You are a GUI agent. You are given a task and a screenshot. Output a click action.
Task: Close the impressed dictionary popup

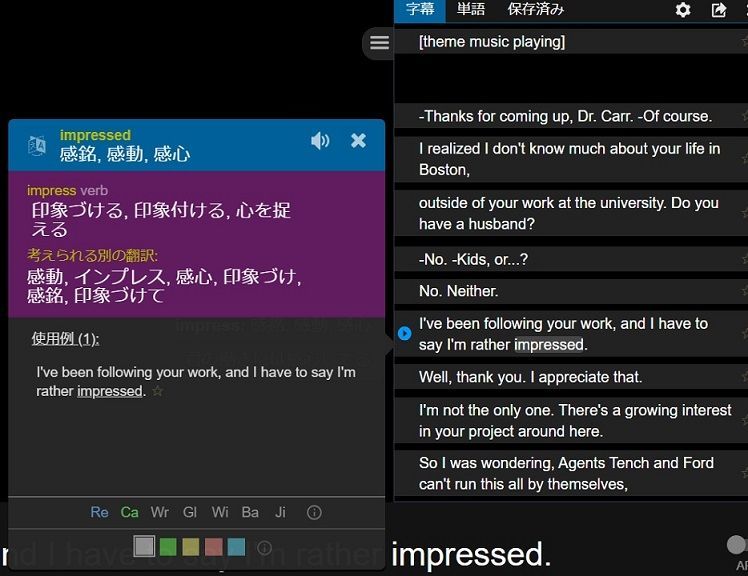tap(358, 140)
